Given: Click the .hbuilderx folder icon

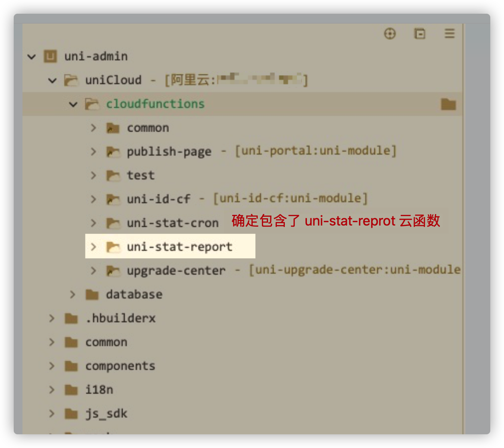Looking at the screenshot, I should (x=71, y=318).
